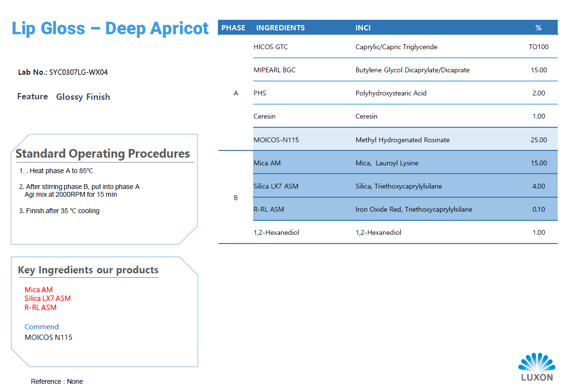564x392 pixels.
Task: Click '1,2-Hexanediol' in Ingredients column
Action: point(276,232)
